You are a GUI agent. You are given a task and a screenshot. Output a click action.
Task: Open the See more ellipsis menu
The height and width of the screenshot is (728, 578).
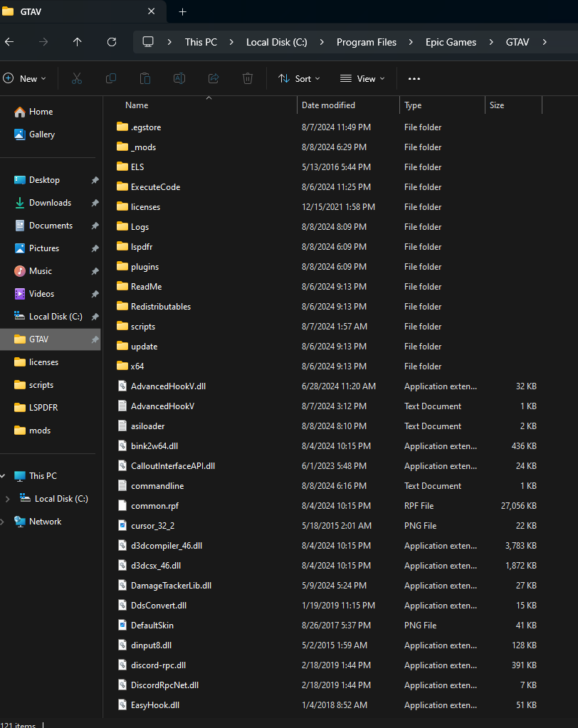coord(414,78)
